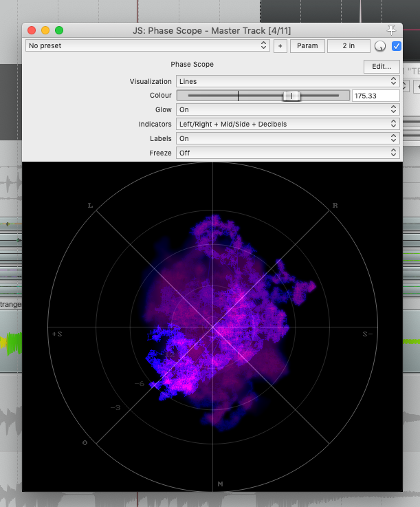
Task: Open the Labels On dropdown
Action: (x=287, y=138)
